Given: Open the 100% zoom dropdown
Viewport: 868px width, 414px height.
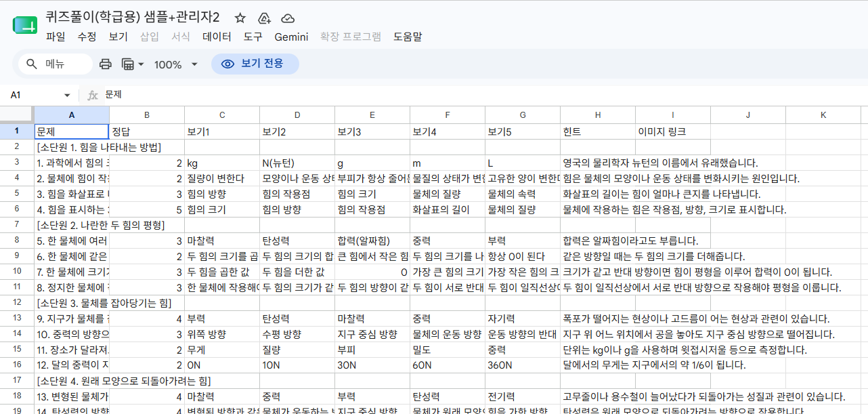Looking at the screenshot, I should click(x=176, y=64).
